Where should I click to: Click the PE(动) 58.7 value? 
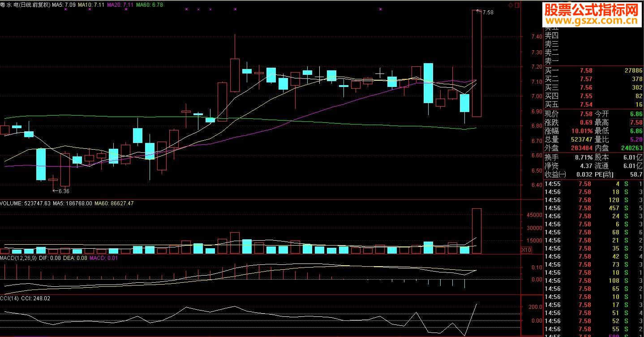pos(637,174)
